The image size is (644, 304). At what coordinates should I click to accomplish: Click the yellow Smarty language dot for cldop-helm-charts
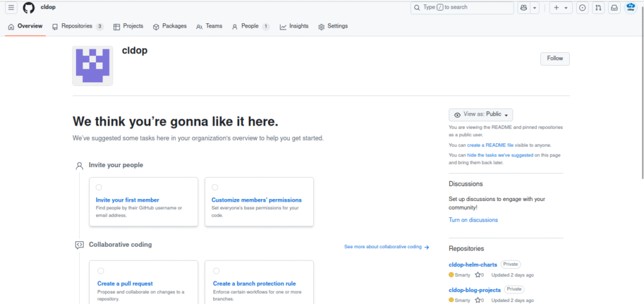(452, 275)
